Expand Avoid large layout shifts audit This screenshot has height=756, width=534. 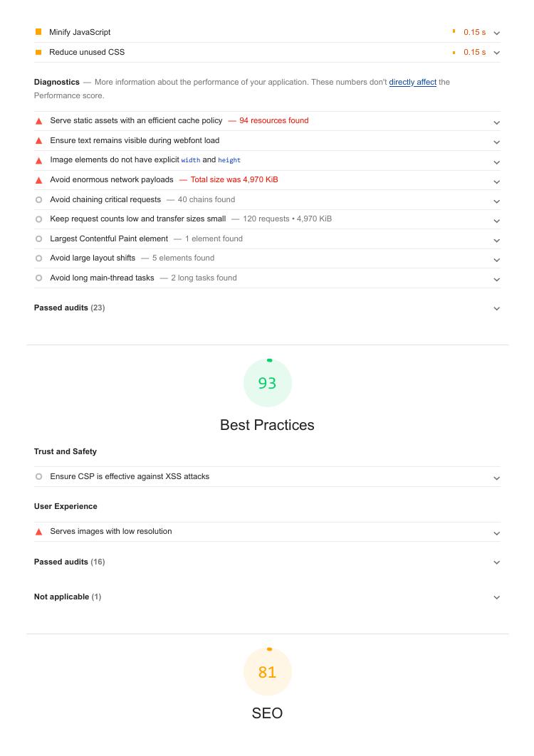496,259
